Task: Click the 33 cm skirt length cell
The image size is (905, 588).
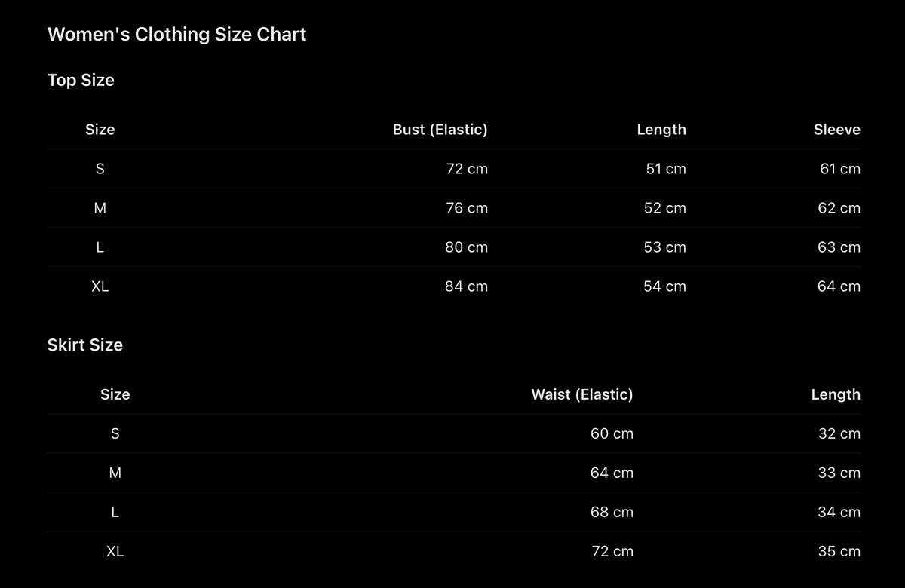Action: click(839, 473)
